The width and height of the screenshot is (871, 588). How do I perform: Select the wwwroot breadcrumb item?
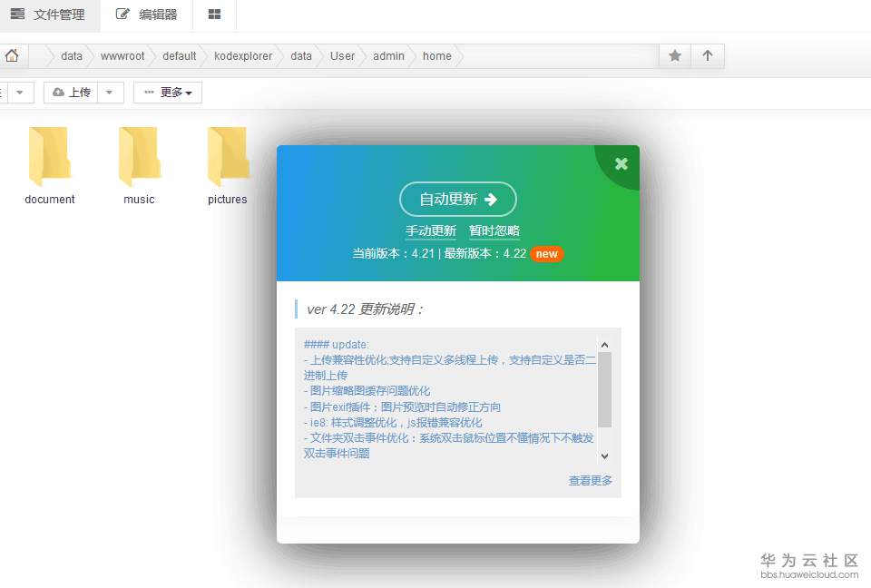tap(122, 55)
